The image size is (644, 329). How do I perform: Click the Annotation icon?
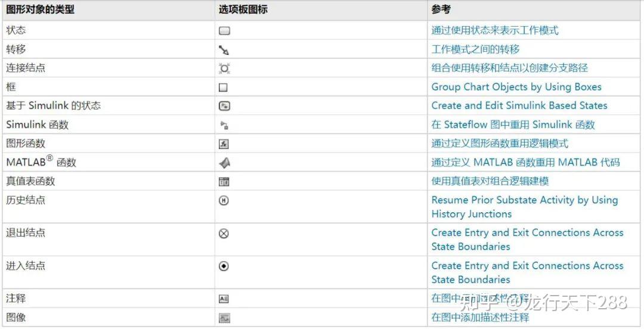click(x=224, y=299)
